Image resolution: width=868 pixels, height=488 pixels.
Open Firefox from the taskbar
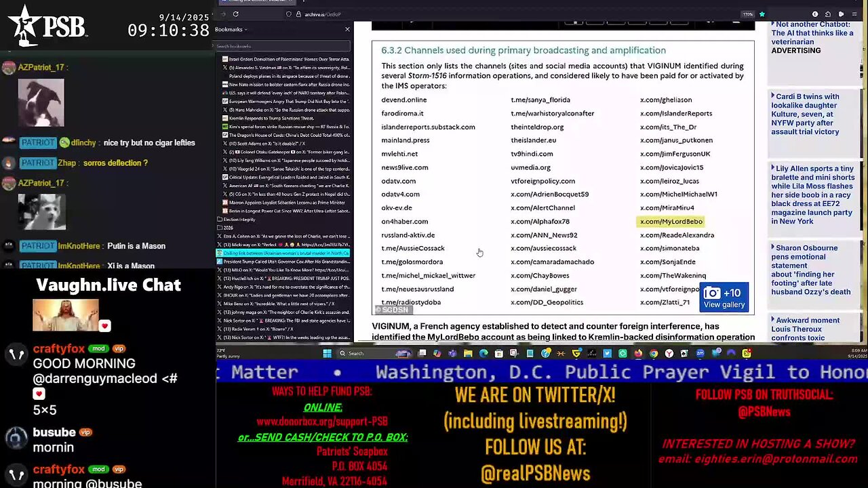(638, 353)
